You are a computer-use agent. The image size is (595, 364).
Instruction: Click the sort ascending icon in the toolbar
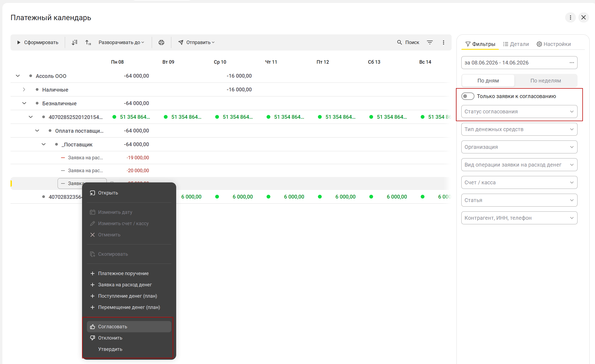click(x=88, y=42)
